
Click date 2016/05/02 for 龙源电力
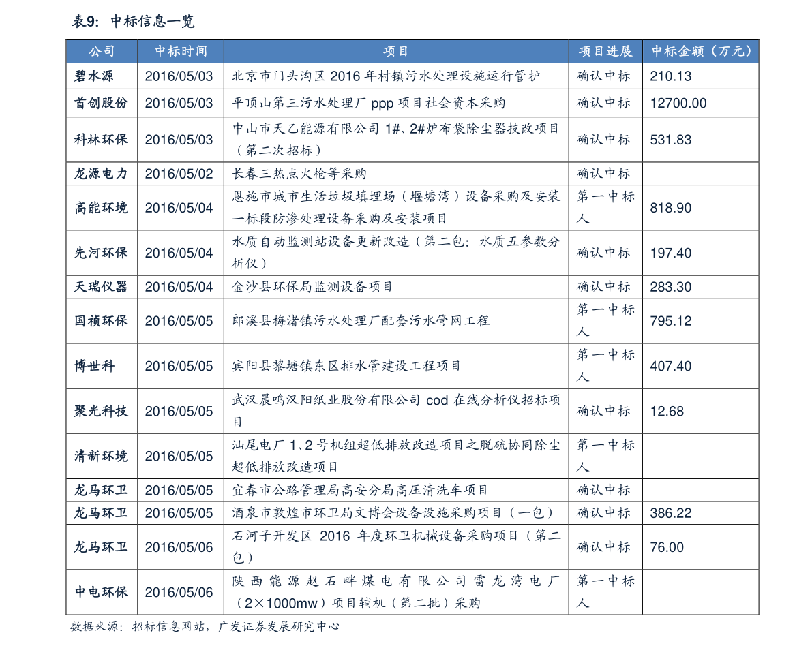179,173
